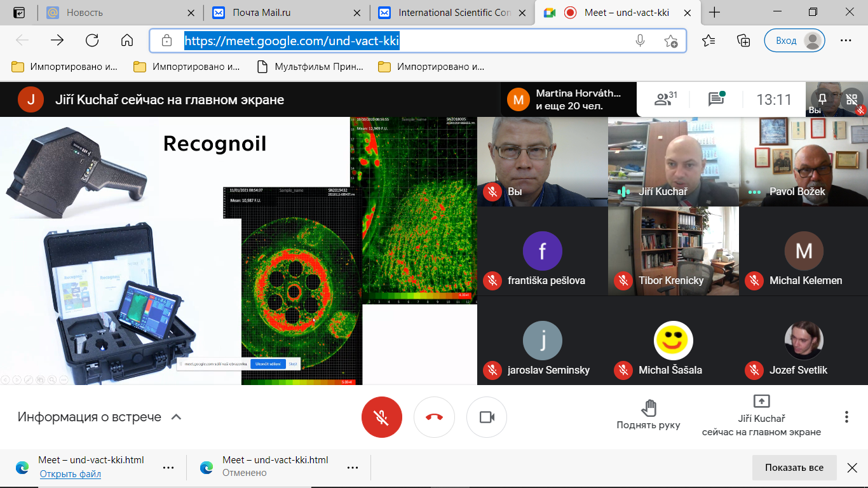Viewport: 868px width, 488px height.
Task: Open the meeting chat icon
Action: 717,99
